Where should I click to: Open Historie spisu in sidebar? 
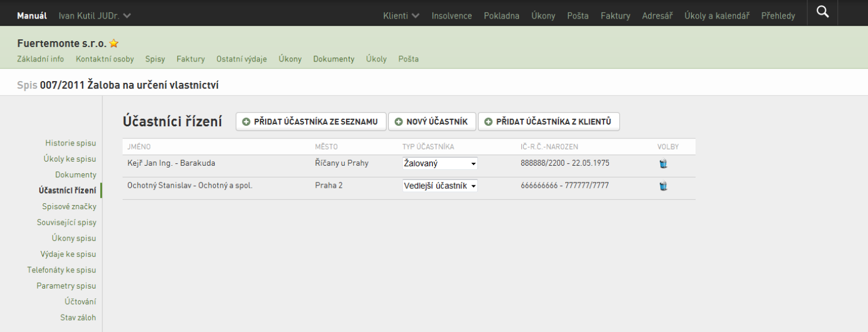click(x=71, y=143)
